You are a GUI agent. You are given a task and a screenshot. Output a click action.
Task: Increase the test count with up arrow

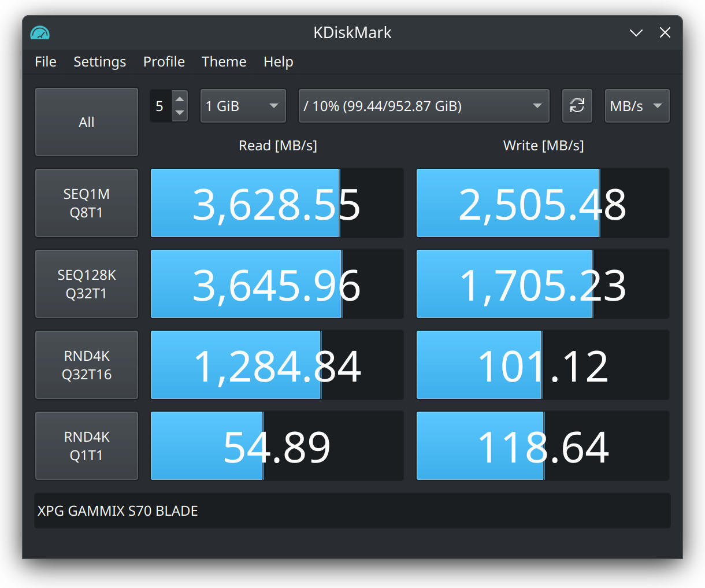(x=180, y=99)
